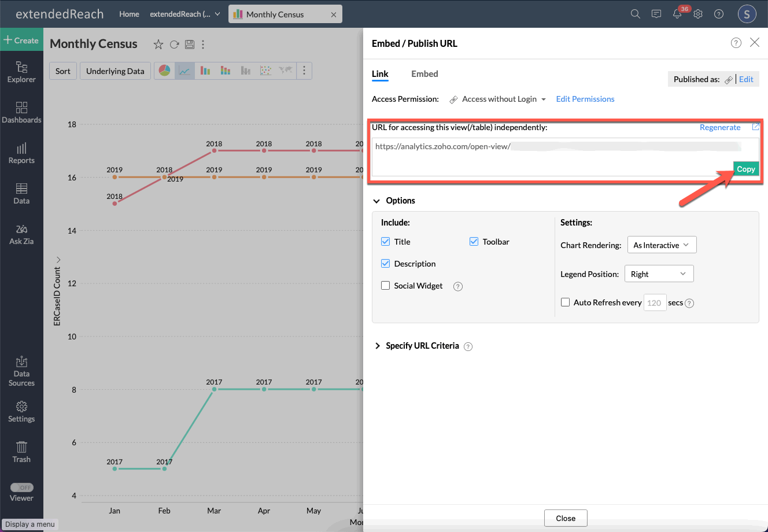768x532 pixels.
Task: Open the Trash in the sidebar
Action: click(21, 452)
